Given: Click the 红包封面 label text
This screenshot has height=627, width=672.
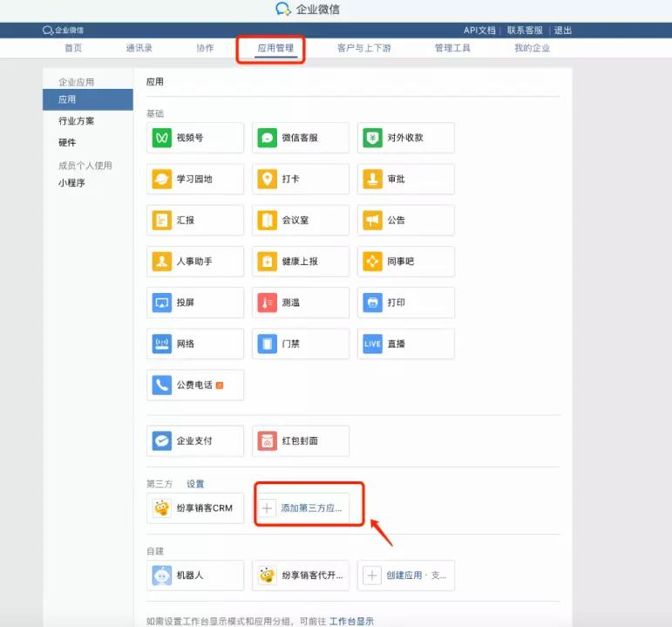Looking at the screenshot, I should (300, 440).
